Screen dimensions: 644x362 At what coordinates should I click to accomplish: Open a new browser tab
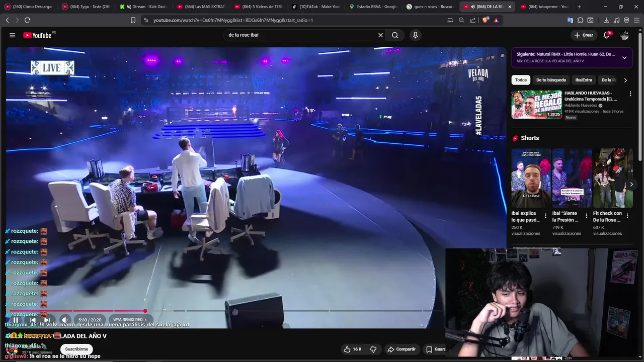(579, 7)
